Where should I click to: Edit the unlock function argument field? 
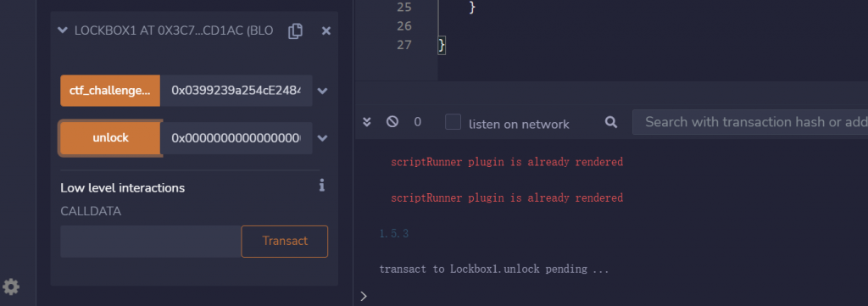pyautogui.click(x=236, y=138)
